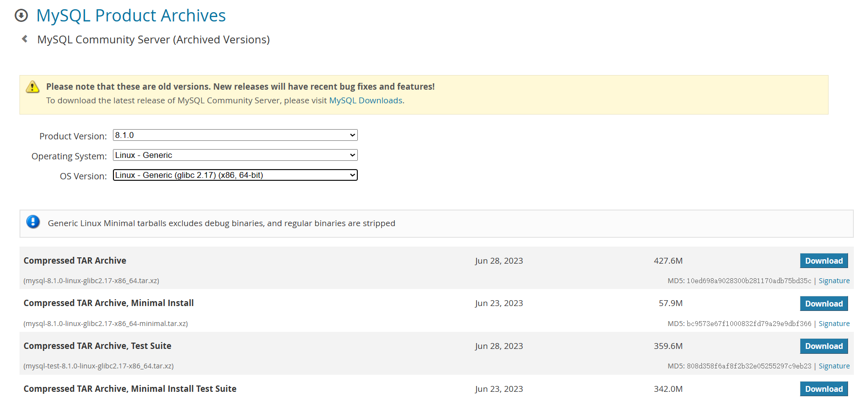868x404 pixels.
Task: Click the 57.9M file size value
Action: pos(670,303)
